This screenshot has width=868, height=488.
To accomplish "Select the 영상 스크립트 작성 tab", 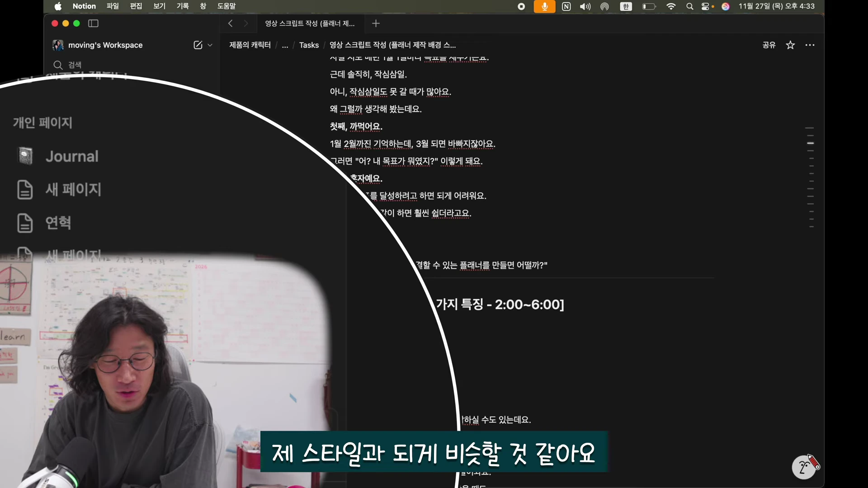I will pos(310,23).
